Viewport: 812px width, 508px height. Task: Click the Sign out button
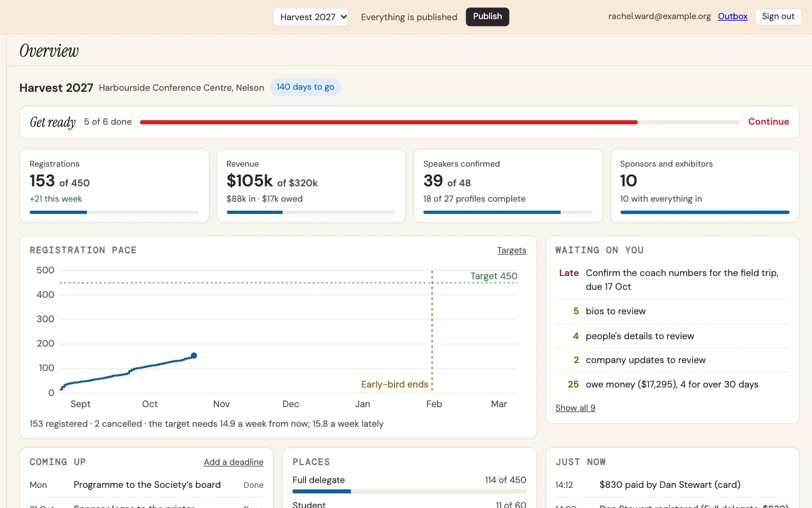tap(778, 16)
